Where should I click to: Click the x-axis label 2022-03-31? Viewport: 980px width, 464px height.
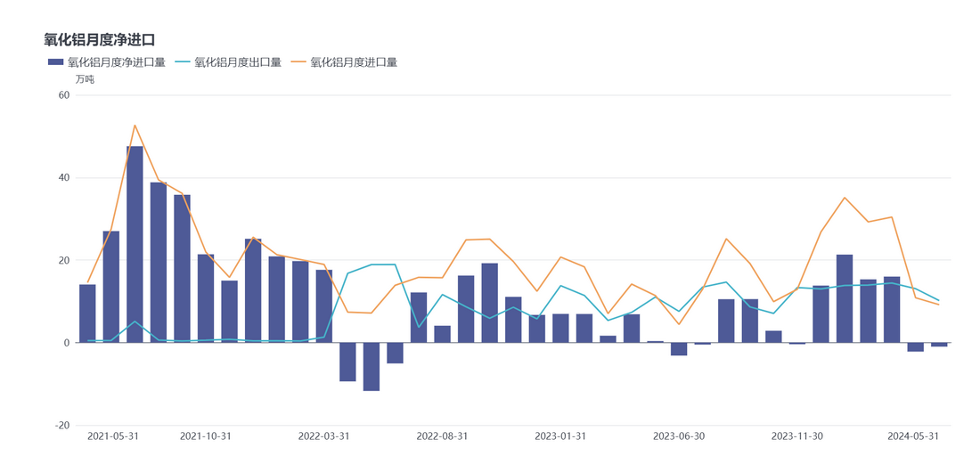click(x=323, y=436)
